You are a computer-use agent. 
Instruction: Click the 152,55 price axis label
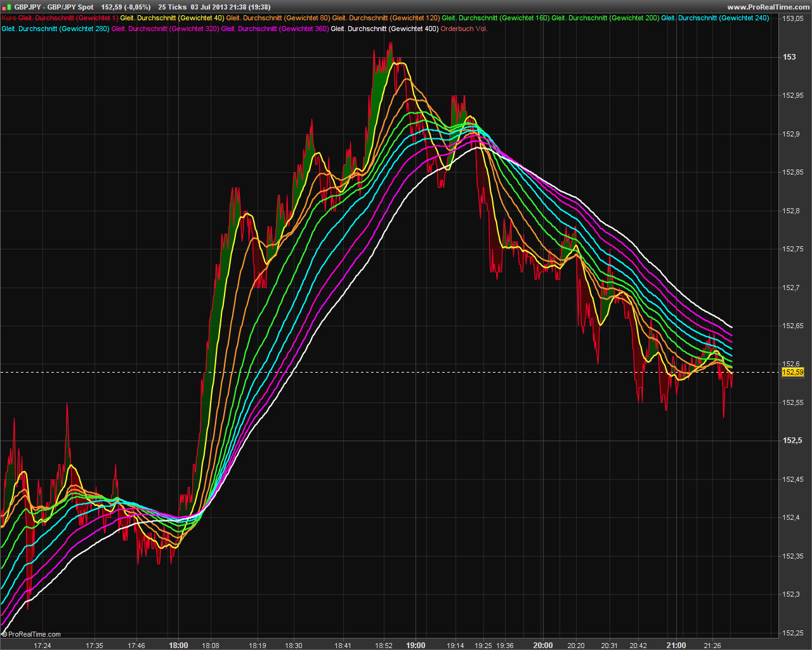793,402
